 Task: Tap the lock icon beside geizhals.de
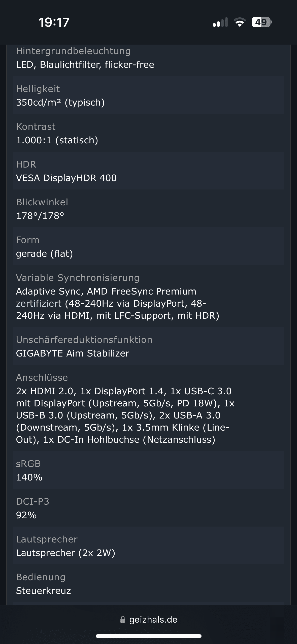[x=123, y=620]
